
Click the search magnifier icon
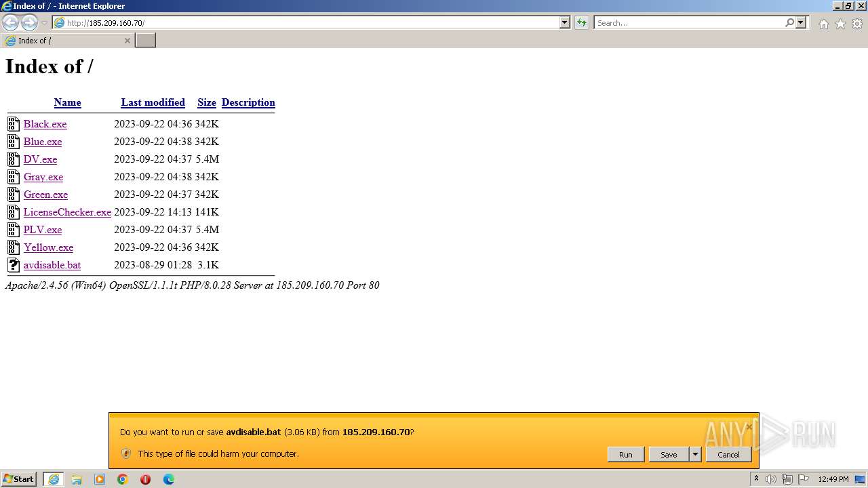point(789,22)
